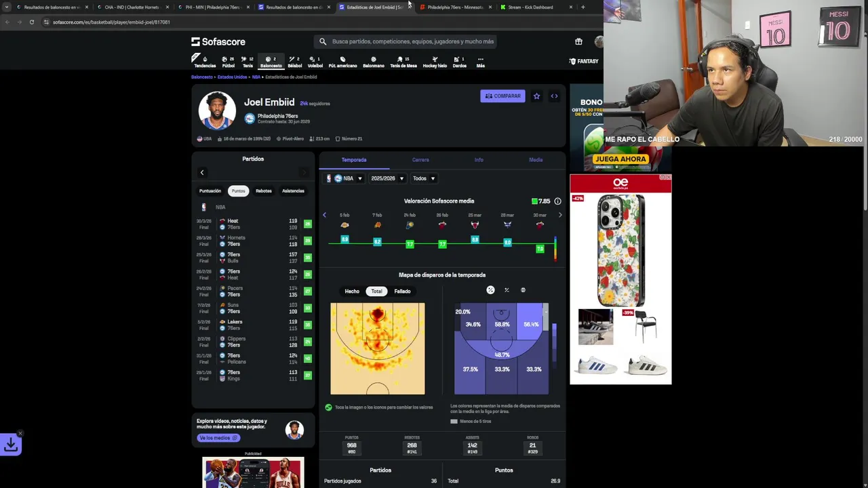Switch zone map to basketball count icon
The height and width of the screenshot is (488, 868).
pyautogui.click(x=523, y=290)
